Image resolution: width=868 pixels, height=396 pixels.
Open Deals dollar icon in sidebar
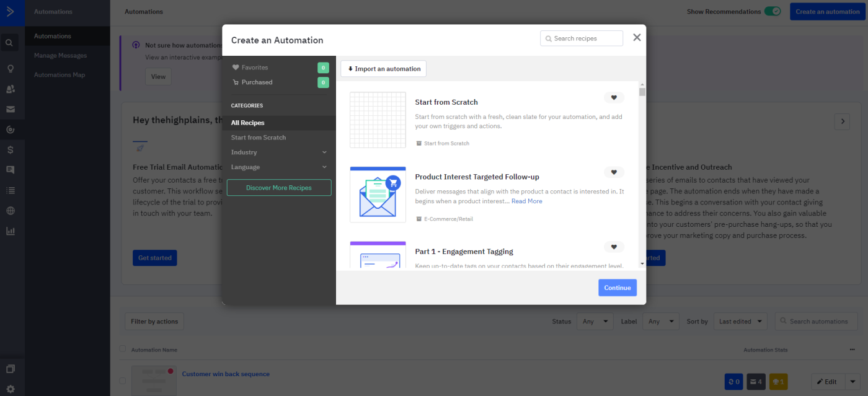click(x=10, y=150)
